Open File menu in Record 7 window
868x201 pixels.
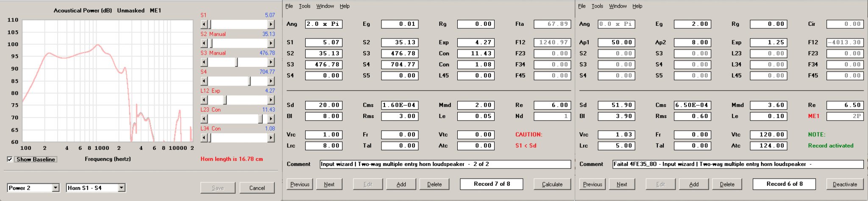coord(289,6)
